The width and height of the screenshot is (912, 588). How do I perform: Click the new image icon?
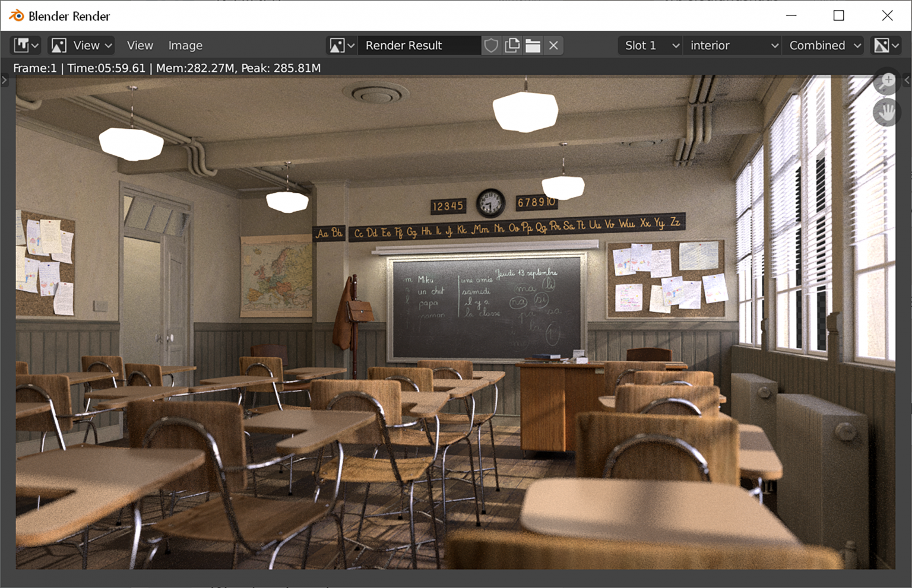tap(512, 46)
